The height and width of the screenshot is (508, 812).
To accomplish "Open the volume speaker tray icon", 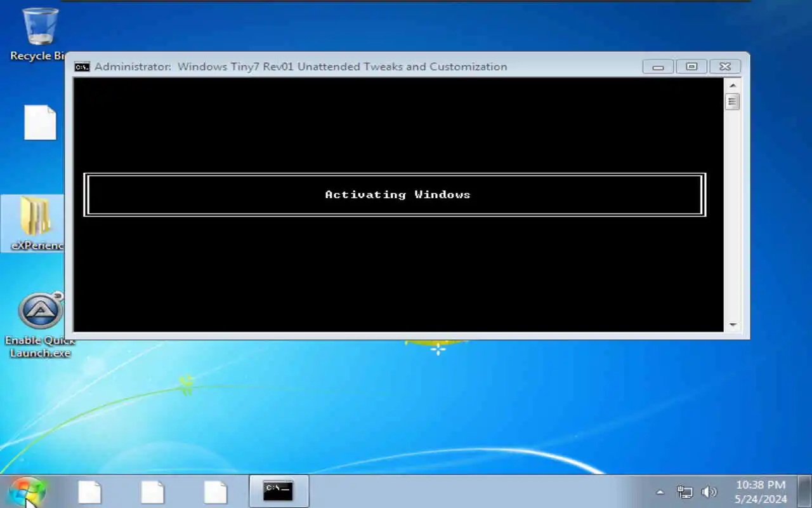I will pyautogui.click(x=709, y=492).
